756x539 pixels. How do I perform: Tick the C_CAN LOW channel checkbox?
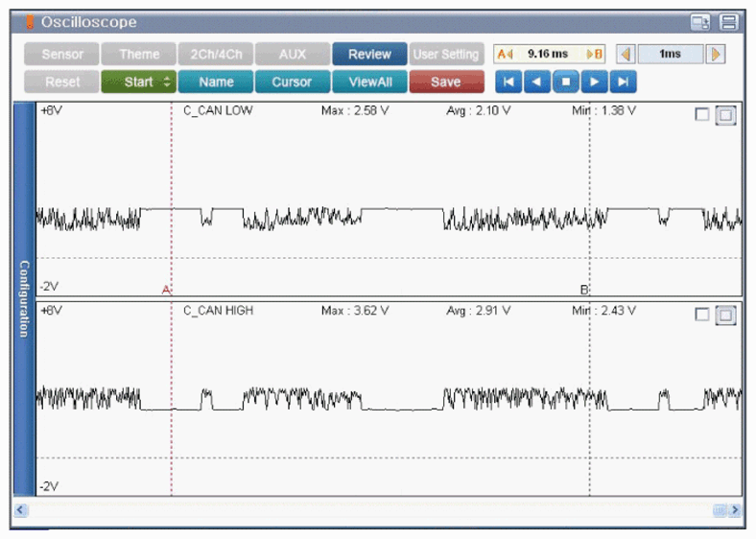702,115
